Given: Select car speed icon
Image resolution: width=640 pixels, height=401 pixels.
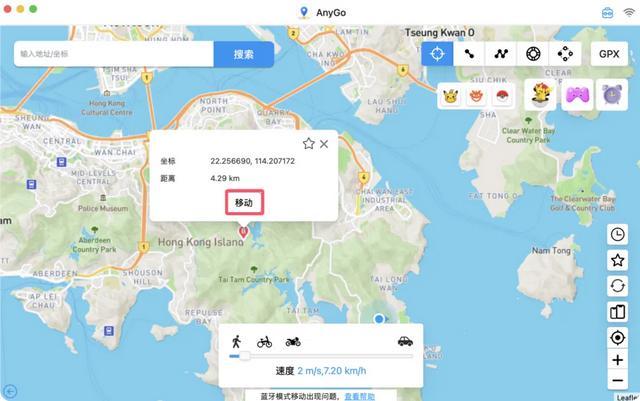Looking at the screenshot, I should (x=405, y=341).
